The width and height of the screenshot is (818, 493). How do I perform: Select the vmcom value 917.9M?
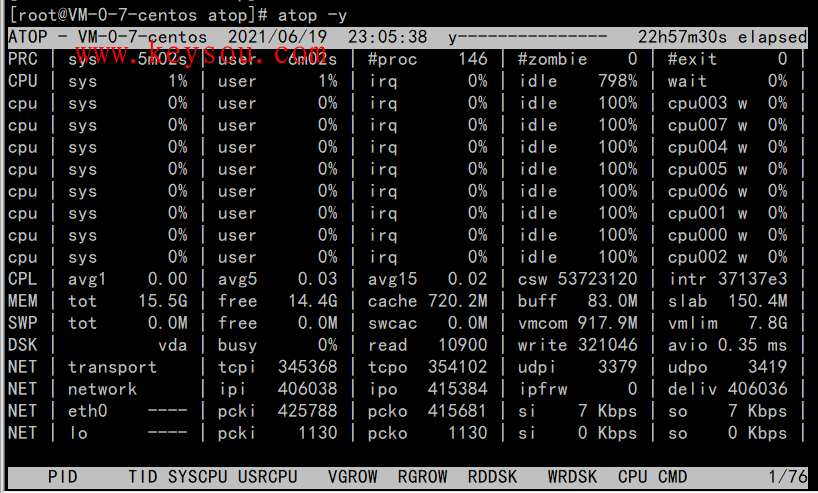607,323
